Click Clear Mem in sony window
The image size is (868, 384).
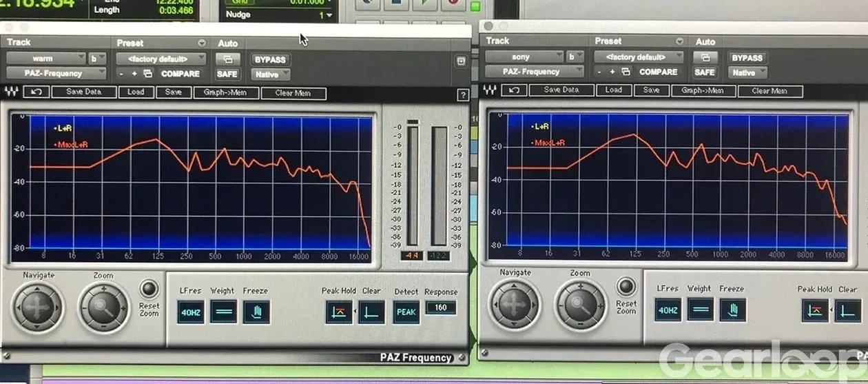pos(769,90)
